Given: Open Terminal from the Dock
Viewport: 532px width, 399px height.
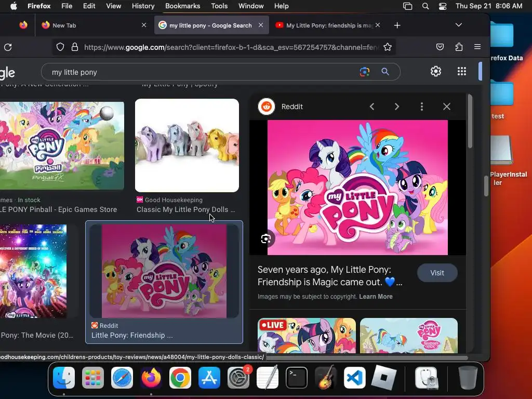Looking at the screenshot, I should (x=297, y=378).
